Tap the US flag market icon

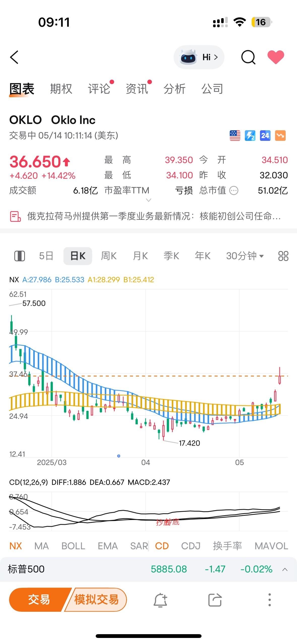tap(235, 136)
